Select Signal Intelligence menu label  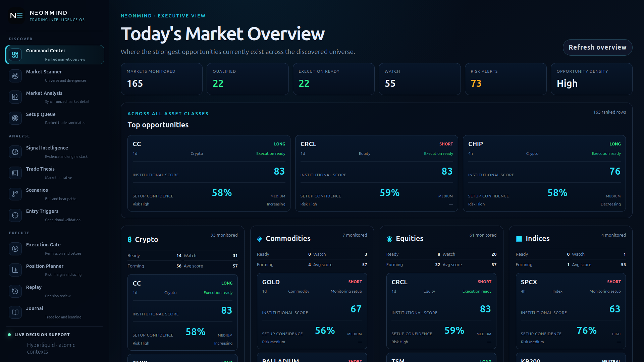click(47, 148)
